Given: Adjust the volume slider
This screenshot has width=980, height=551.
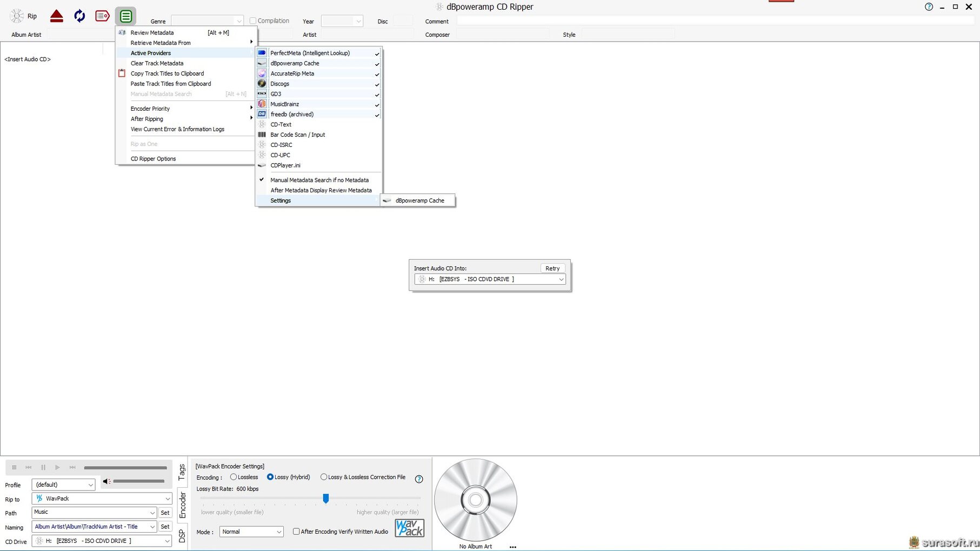Looking at the screenshot, I should click(x=139, y=481).
